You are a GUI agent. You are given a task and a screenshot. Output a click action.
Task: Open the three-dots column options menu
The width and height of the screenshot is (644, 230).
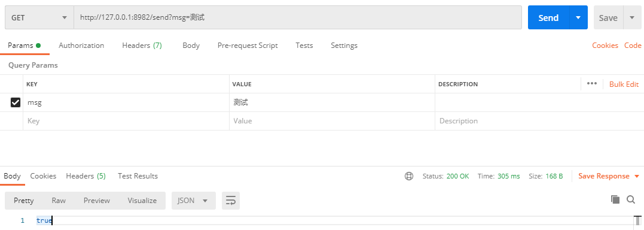tap(592, 83)
